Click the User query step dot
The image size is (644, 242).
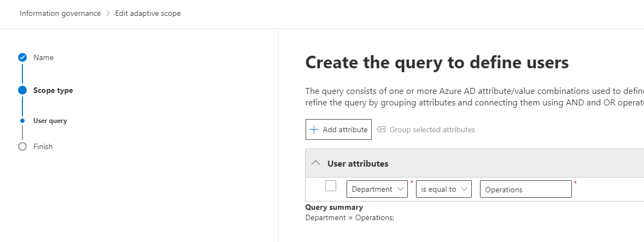(22, 121)
